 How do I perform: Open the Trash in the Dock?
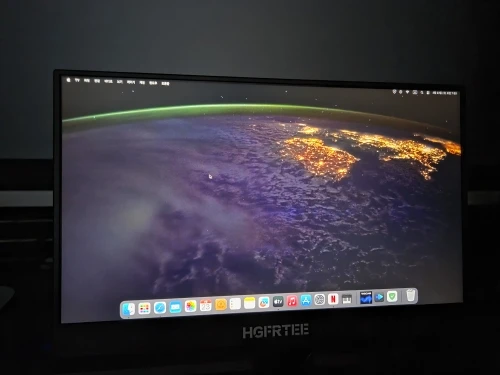411,295
